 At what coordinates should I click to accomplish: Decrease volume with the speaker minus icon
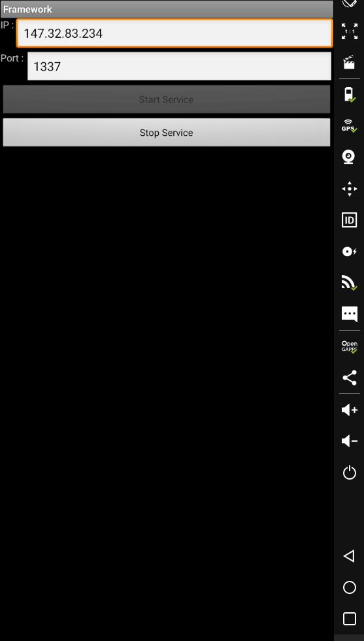point(349,441)
